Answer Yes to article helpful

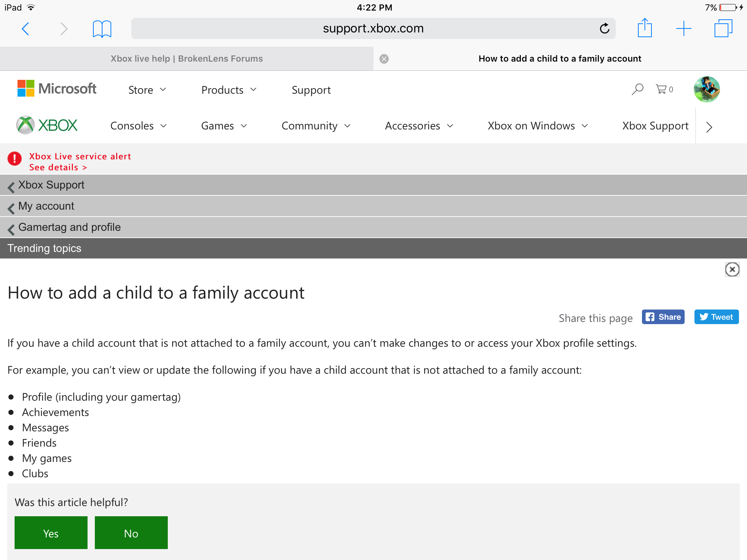coord(51,533)
